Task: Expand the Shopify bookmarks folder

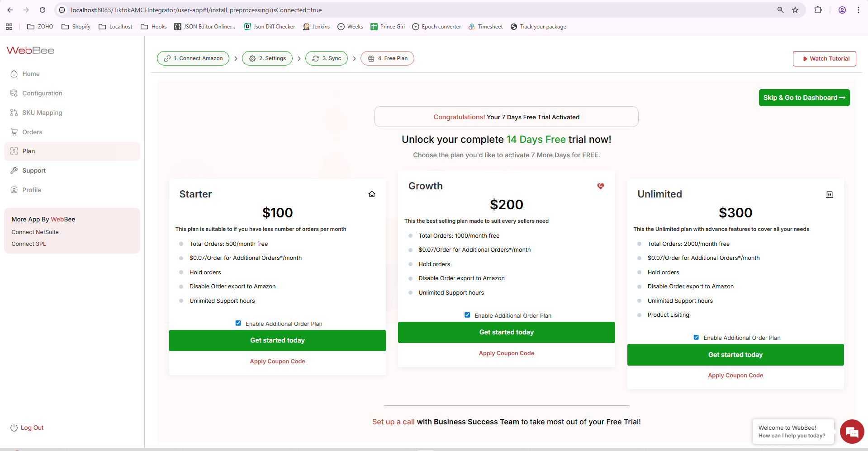Action: [x=76, y=27]
